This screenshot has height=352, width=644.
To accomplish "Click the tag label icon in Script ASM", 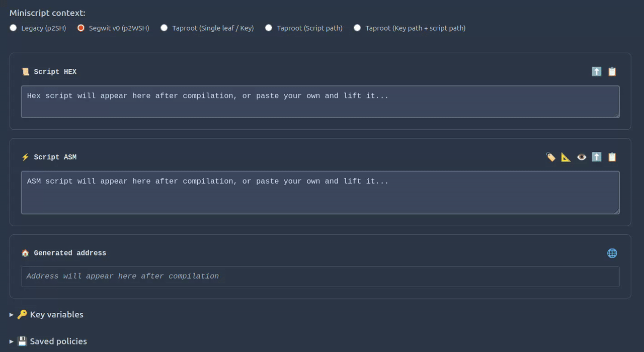I will click(550, 157).
